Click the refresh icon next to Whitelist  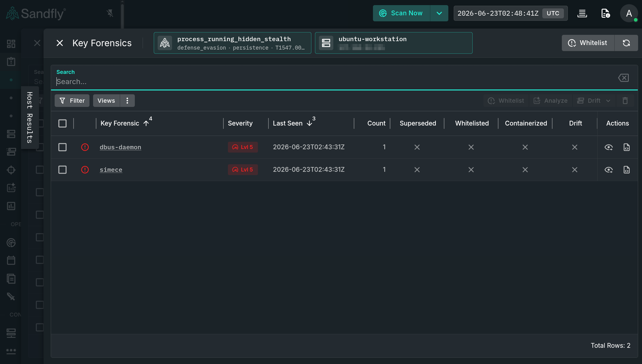(626, 43)
